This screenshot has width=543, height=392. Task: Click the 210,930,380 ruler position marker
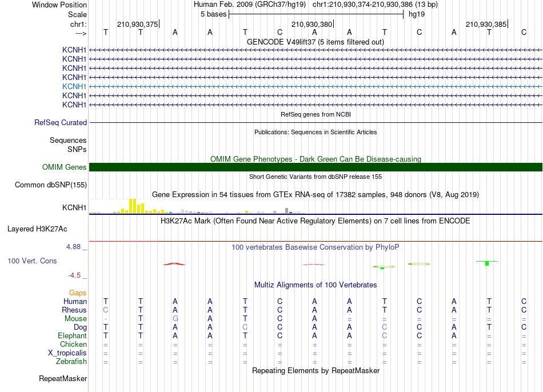(312, 24)
